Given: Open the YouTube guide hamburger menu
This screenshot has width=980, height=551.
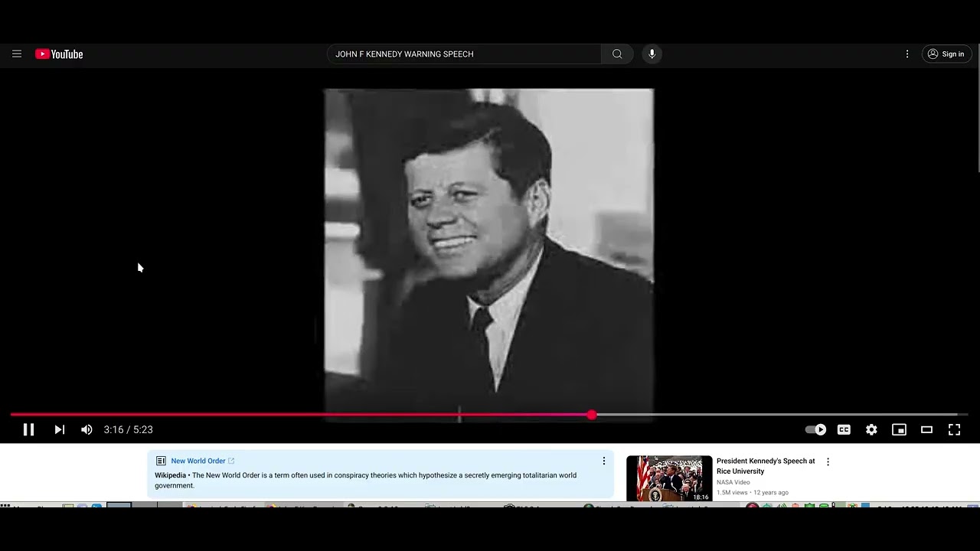Looking at the screenshot, I should (17, 54).
